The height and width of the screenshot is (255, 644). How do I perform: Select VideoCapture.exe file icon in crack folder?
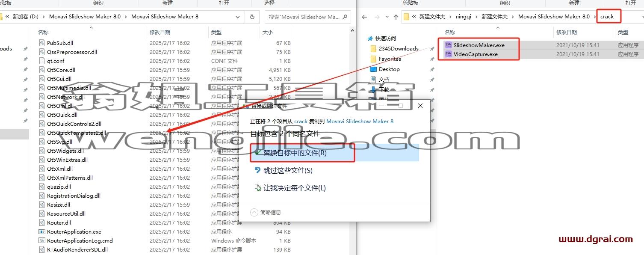(448, 54)
